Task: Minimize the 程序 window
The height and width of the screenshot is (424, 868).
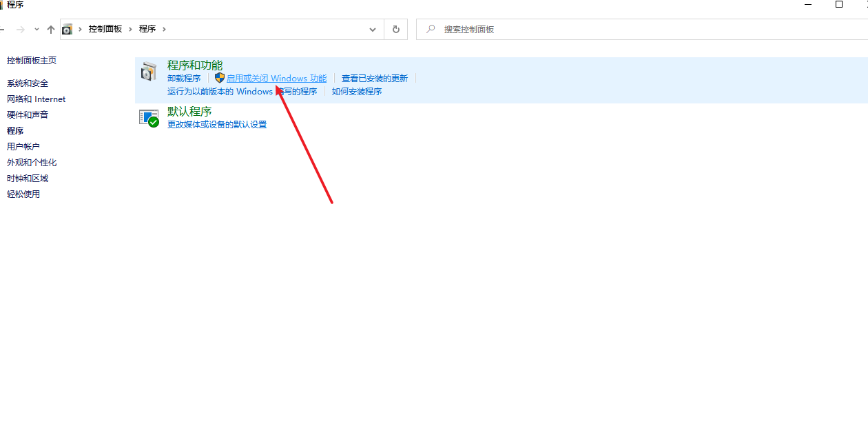Action: 807,4
